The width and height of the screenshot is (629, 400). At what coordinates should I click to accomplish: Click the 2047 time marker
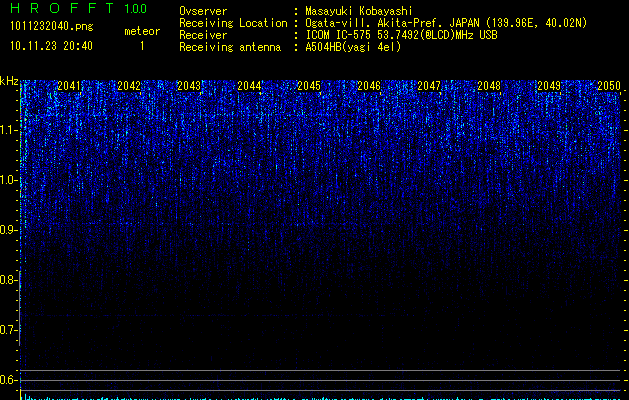tap(429, 86)
